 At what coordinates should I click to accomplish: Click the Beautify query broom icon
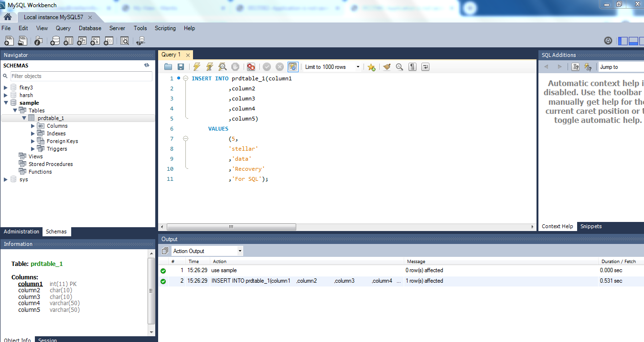click(x=387, y=67)
